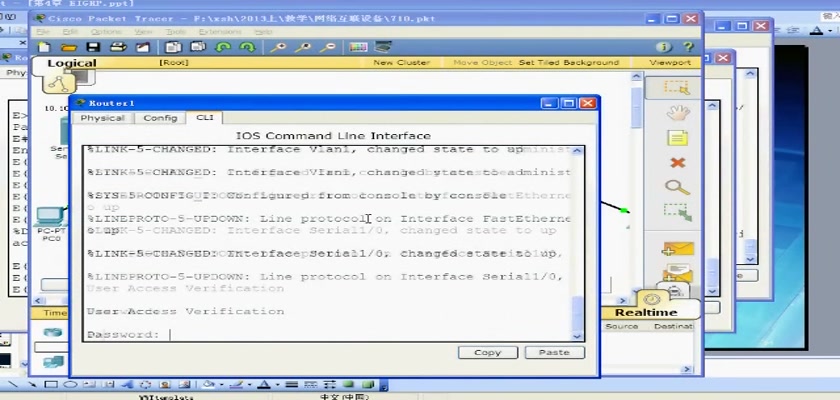This screenshot has width=840, height=400.
Task: Click the Network Information icon
Action: click(x=663, y=47)
